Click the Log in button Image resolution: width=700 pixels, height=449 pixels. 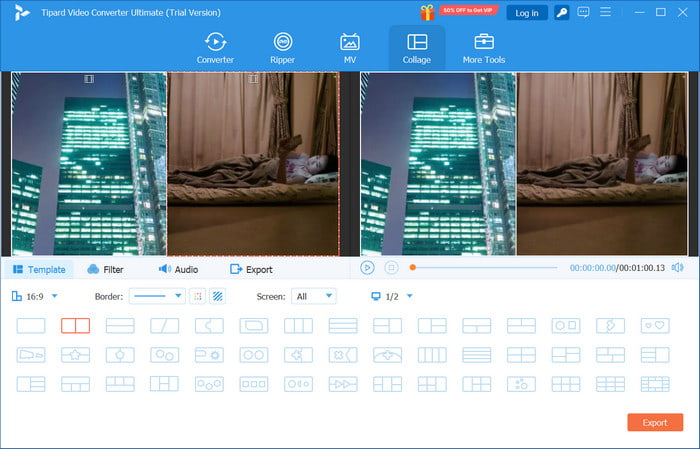coord(525,13)
